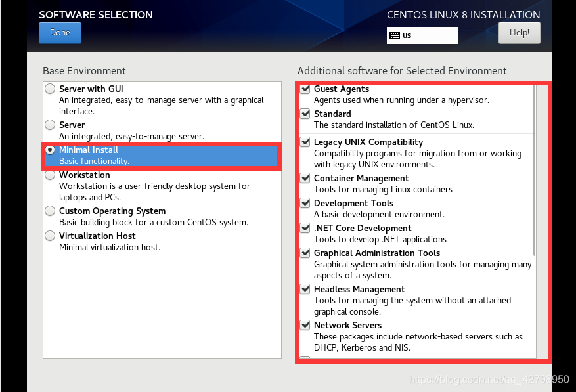Uncheck the Network Servers checkbox
This screenshot has height=392, width=576.
click(305, 325)
